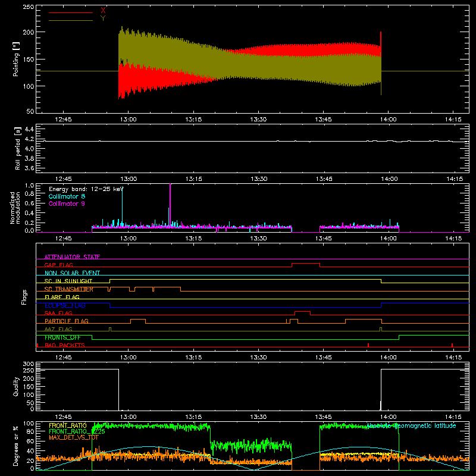Click the '13:15' time label under the Pointing plot

[193, 120]
